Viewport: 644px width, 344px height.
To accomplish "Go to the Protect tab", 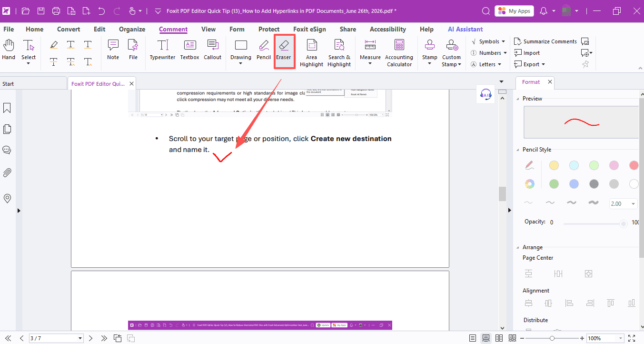I will click(x=269, y=29).
